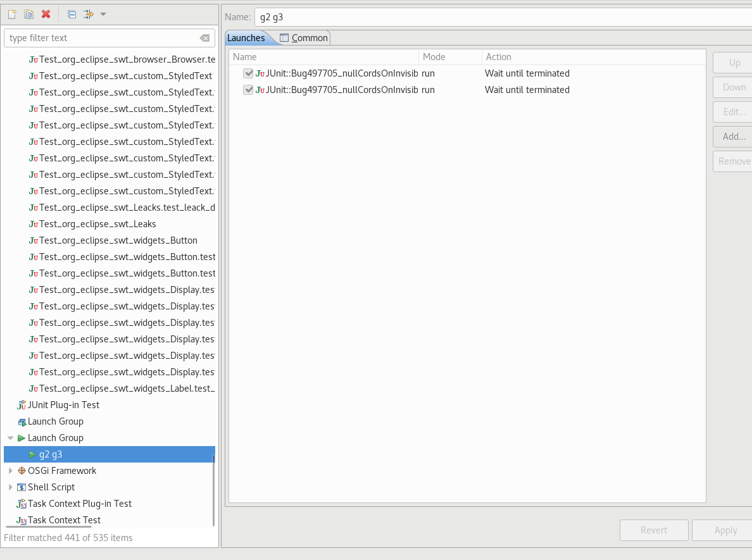Uncheck the second JUnit launch row checkbox
The height and width of the screenshot is (560, 752).
[248, 90]
